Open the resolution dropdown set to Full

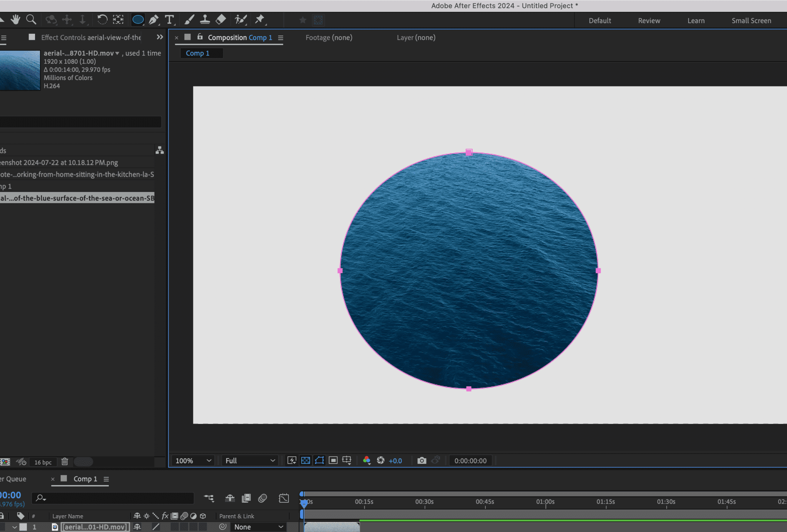(x=249, y=461)
